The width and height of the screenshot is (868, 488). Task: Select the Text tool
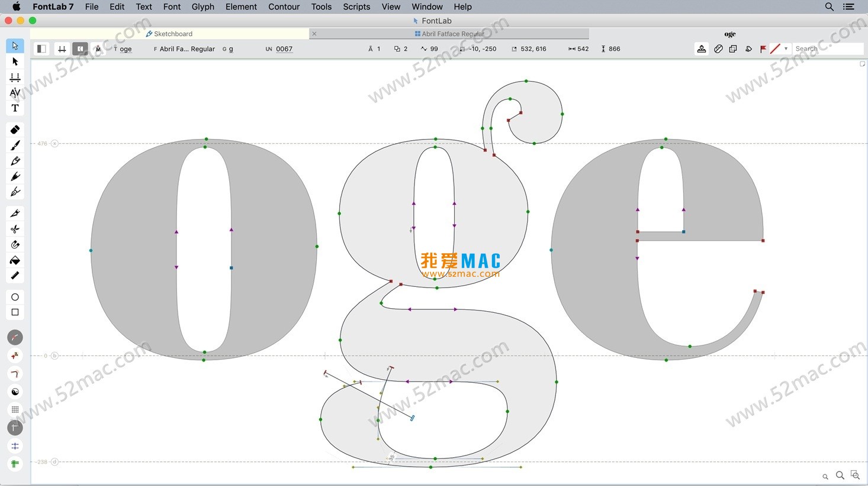point(15,108)
